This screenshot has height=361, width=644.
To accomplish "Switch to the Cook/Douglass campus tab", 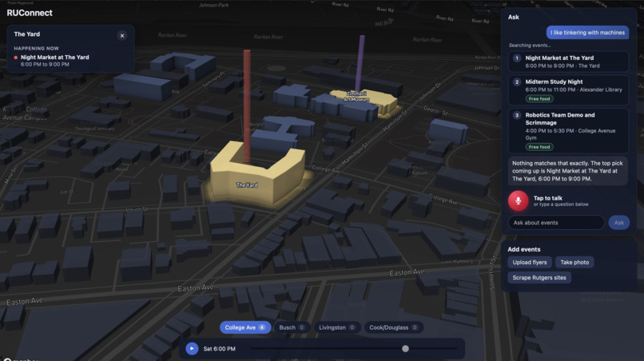I will coord(393,327).
